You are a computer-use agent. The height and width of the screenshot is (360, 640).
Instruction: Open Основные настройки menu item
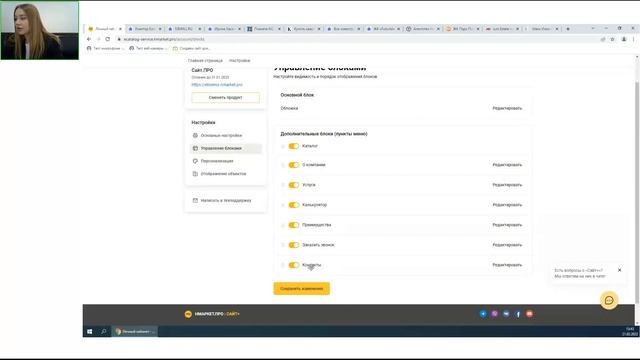(225, 136)
